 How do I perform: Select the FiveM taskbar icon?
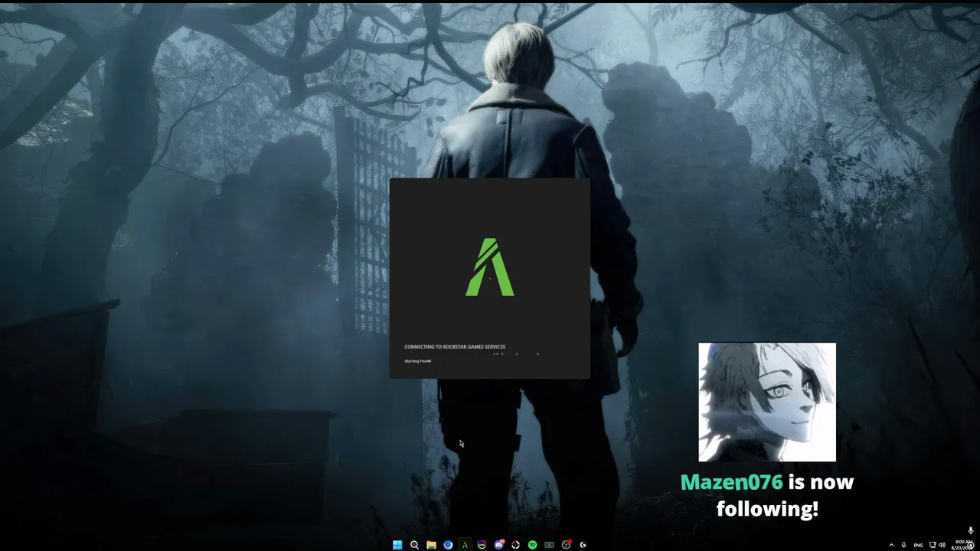click(x=465, y=545)
